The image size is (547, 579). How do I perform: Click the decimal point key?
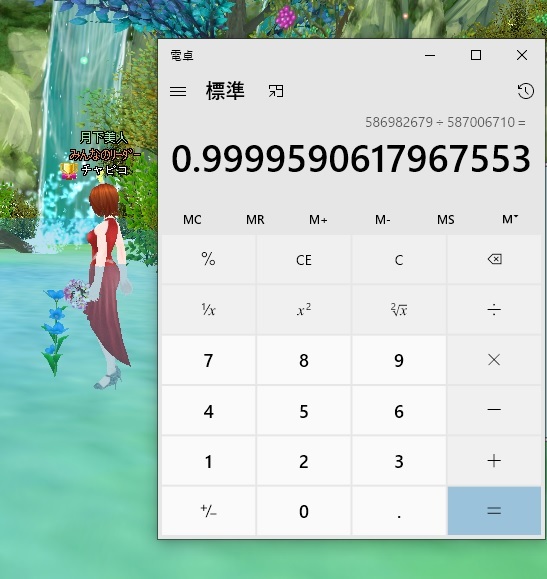tap(399, 511)
